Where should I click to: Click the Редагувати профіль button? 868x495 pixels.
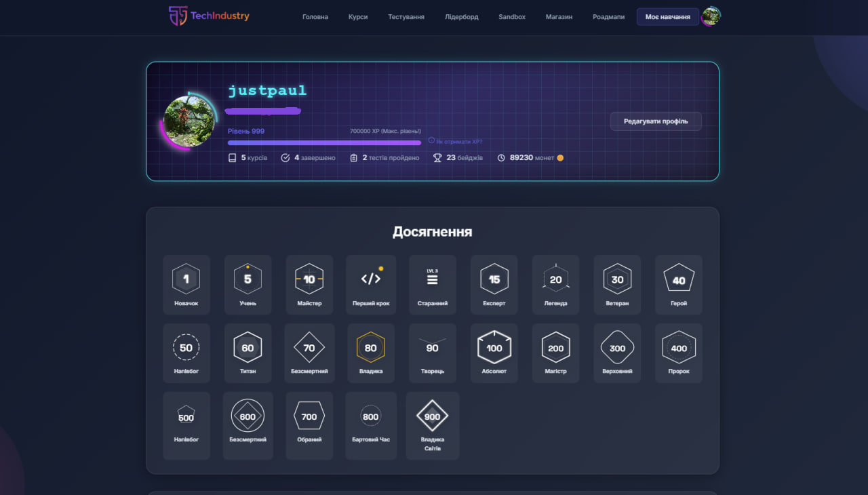[x=655, y=121]
